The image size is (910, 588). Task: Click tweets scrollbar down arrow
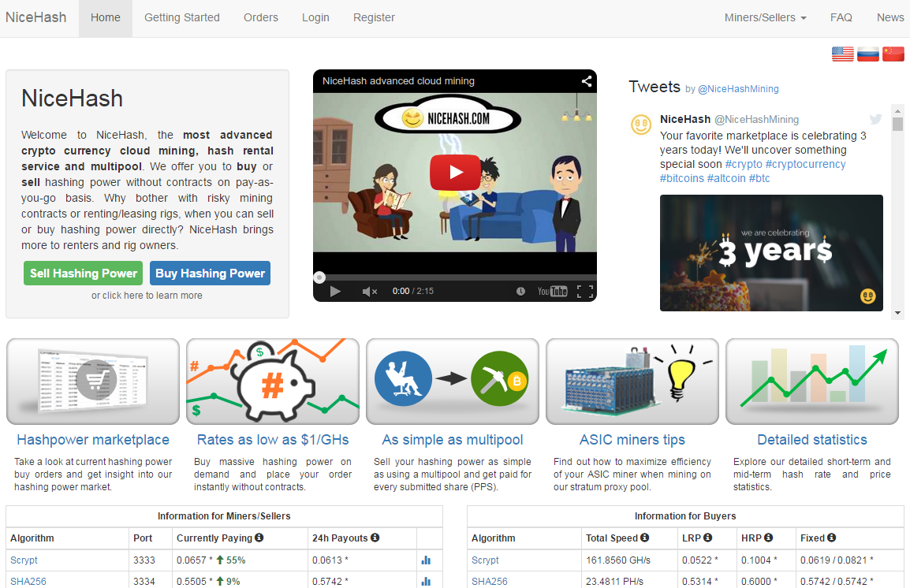[898, 313]
